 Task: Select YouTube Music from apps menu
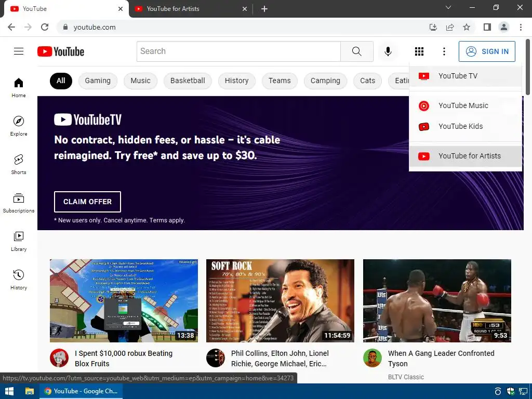465,105
